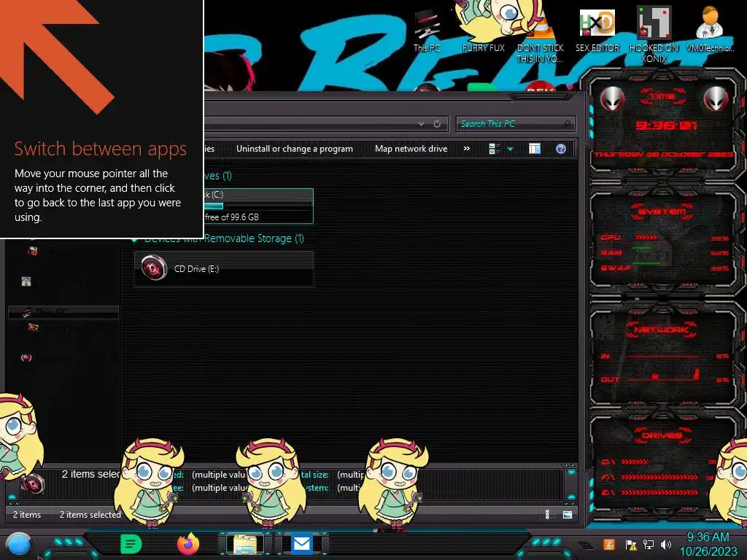Expand the address bar history chevron

click(x=421, y=124)
